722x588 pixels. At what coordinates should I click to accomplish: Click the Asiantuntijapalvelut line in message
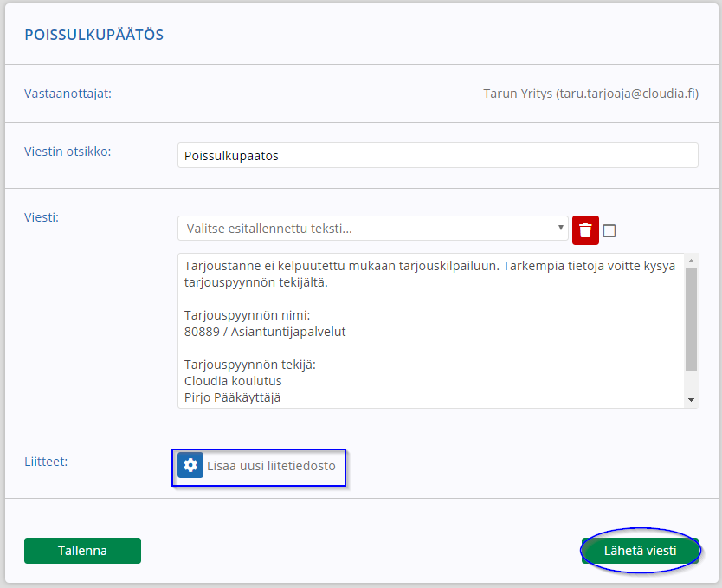[265, 332]
